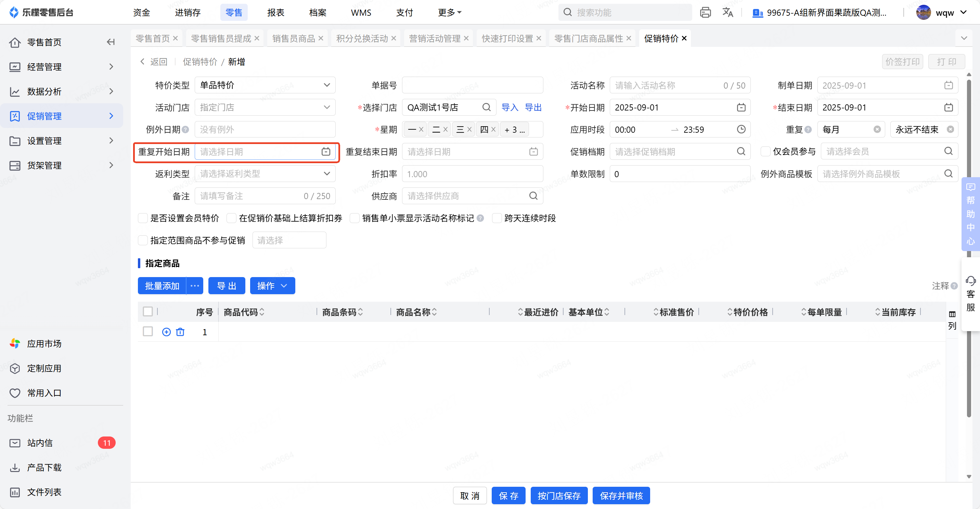Select row 1 checkbox in table
980x509 pixels.
(147, 332)
